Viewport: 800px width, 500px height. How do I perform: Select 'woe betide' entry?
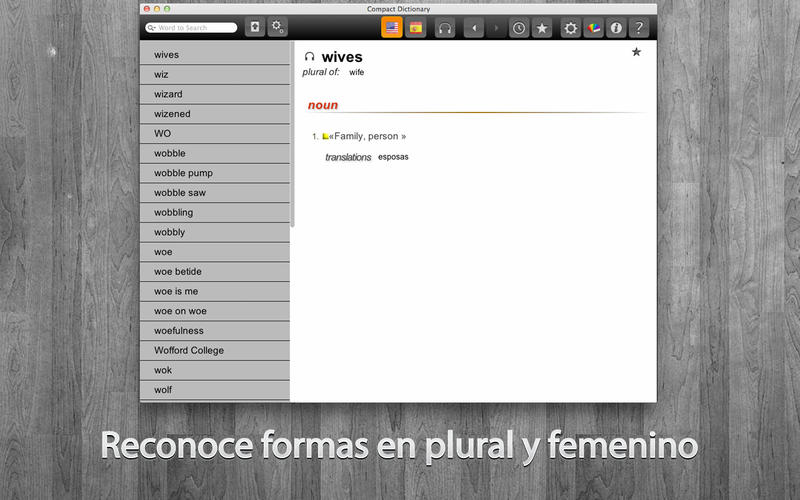[215, 272]
